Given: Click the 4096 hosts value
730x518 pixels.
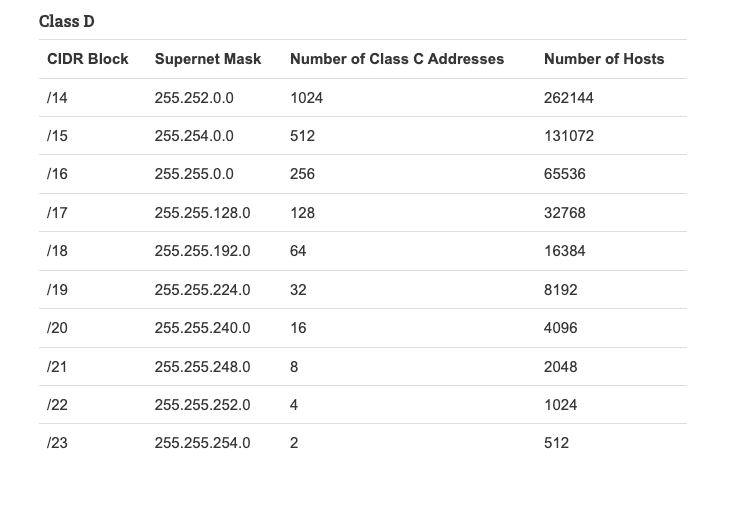Looking at the screenshot, I should click(561, 328).
